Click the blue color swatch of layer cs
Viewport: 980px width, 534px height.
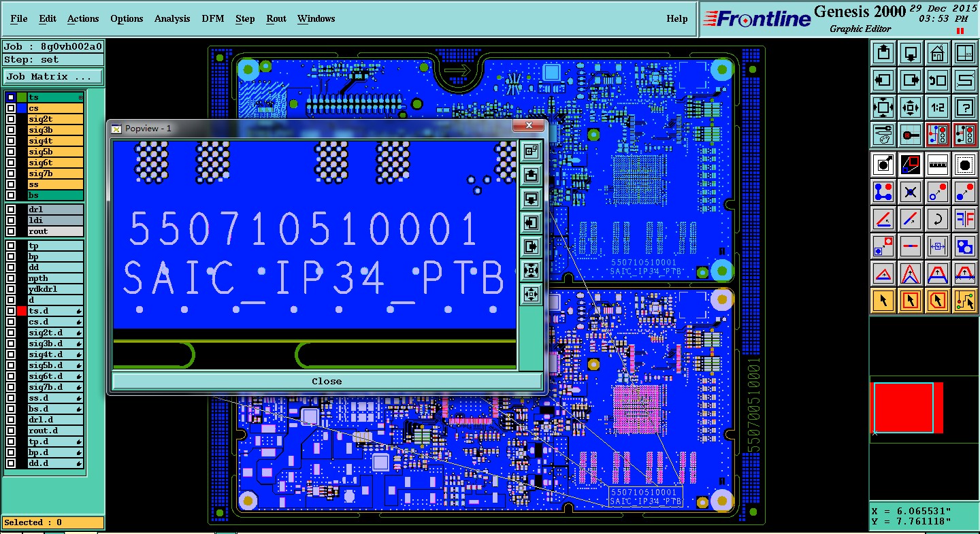click(22, 108)
